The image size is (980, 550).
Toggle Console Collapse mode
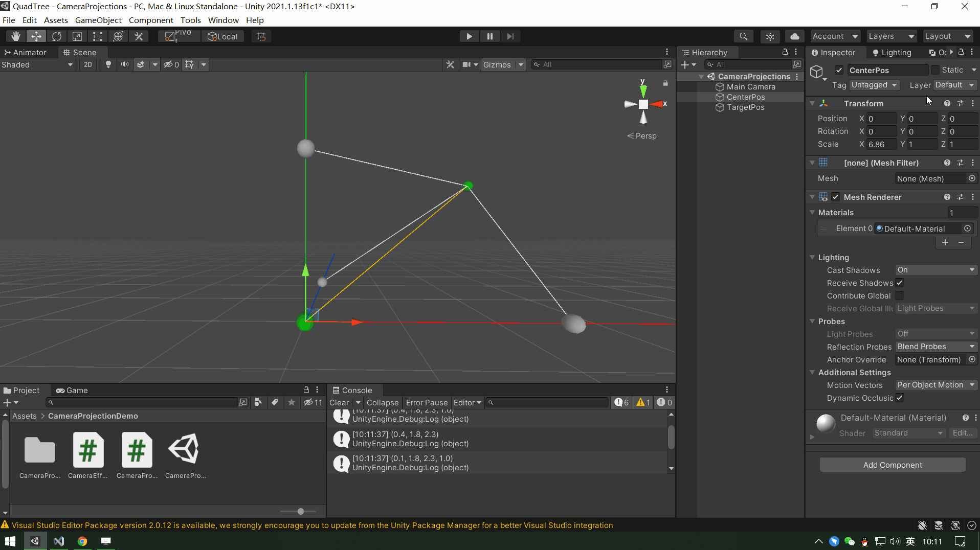click(x=382, y=402)
